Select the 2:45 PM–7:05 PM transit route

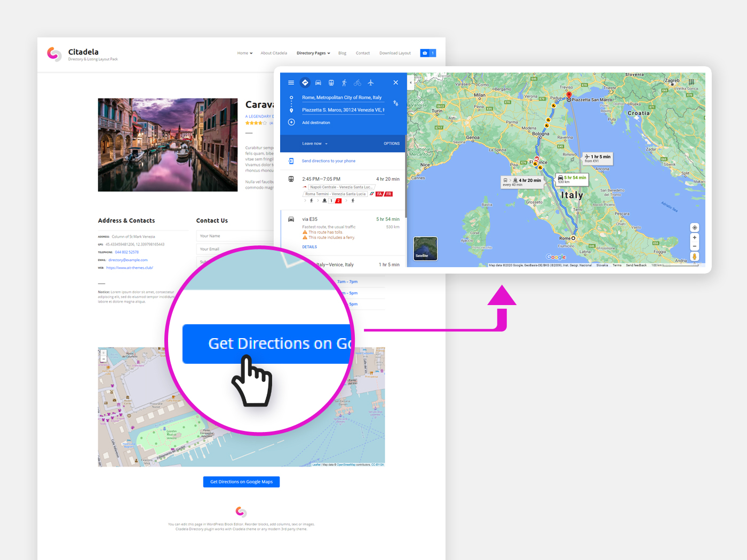click(x=343, y=190)
